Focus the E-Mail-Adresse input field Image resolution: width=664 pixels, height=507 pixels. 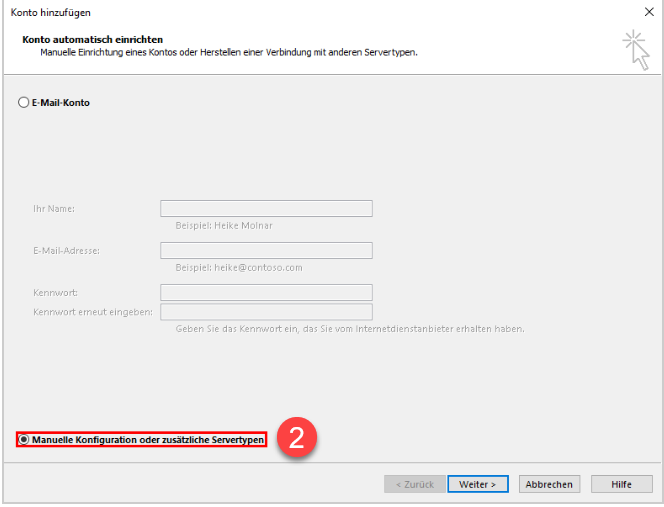pos(266,250)
